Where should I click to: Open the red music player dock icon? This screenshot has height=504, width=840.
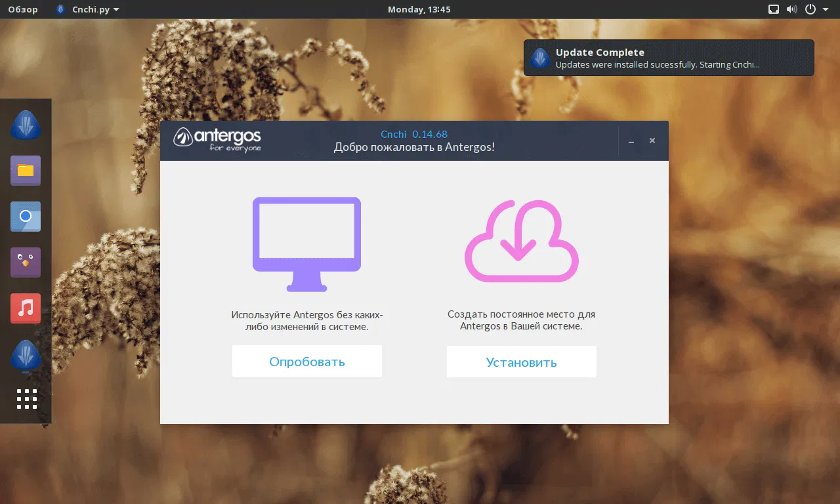[x=26, y=308]
